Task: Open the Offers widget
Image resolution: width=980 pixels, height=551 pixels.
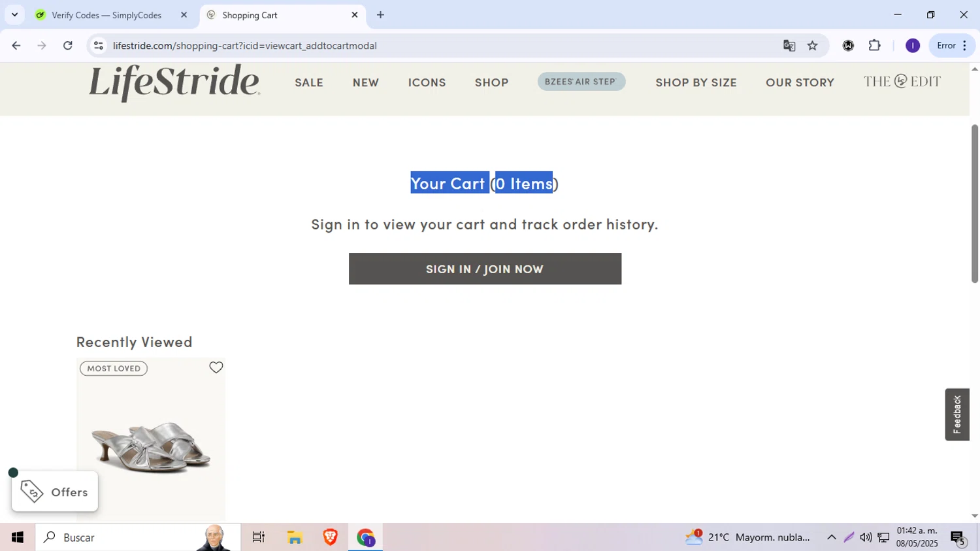Action: tap(55, 492)
